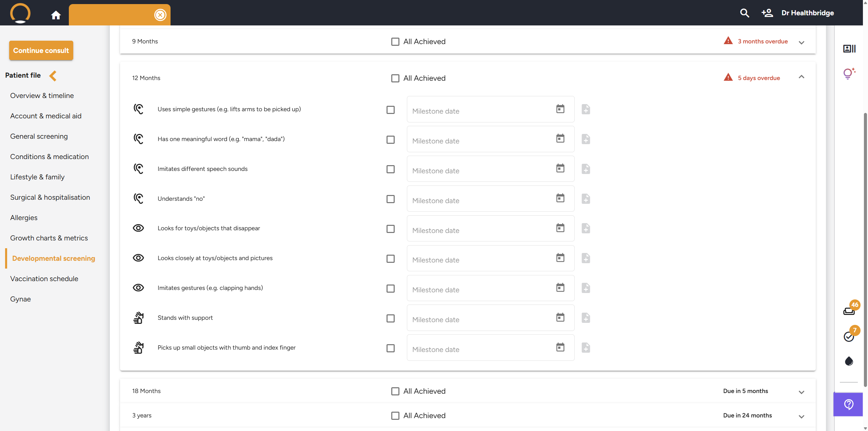
Task: Open the tasks checkmark icon
Action: (849, 336)
